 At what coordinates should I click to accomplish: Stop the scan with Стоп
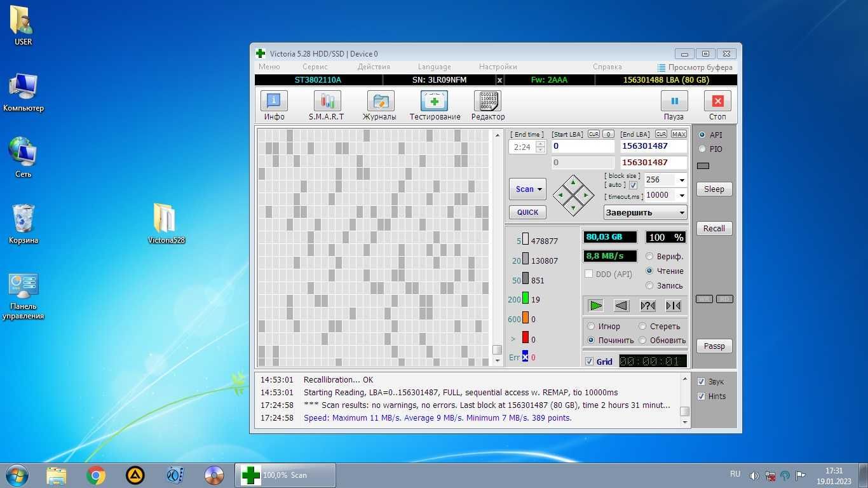tap(717, 105)
